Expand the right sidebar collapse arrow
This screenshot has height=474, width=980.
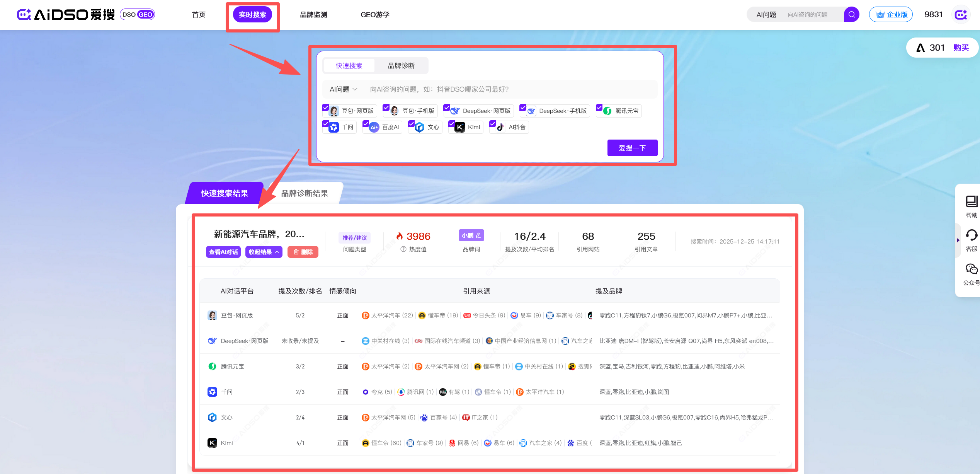tap(958, 240)
